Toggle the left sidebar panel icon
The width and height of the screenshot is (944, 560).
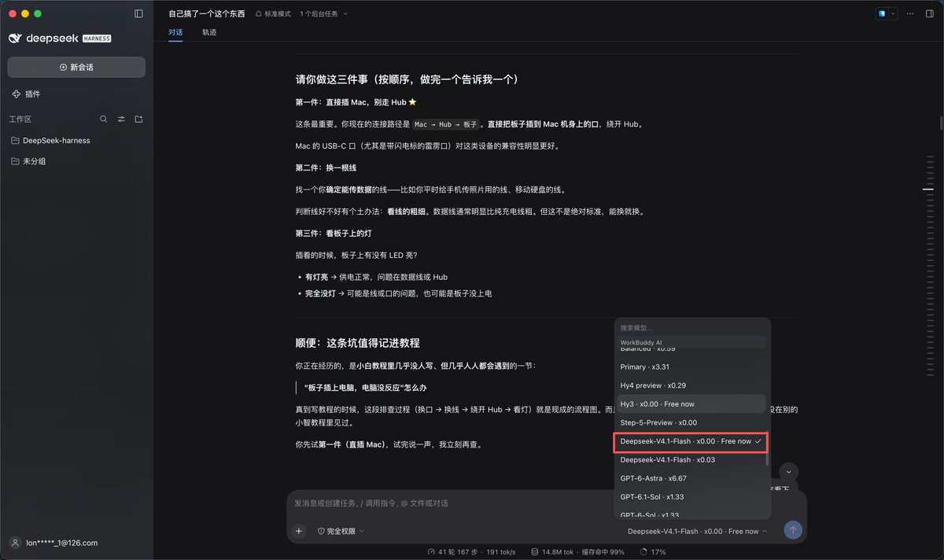coord(139,13)
